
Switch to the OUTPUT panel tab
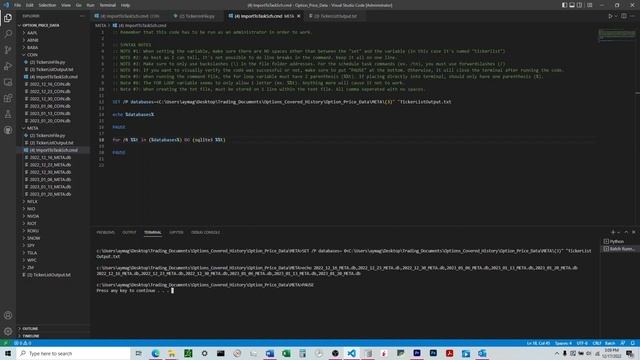[129, 232]
